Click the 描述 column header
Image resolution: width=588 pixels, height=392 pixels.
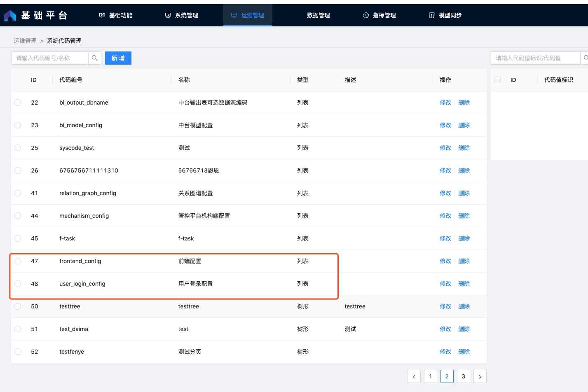(350, 80)
